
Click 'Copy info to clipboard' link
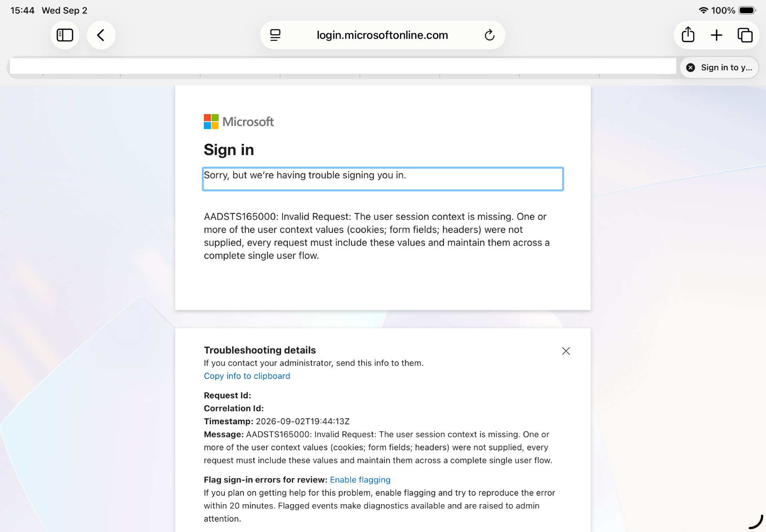[x=247, y=376]
